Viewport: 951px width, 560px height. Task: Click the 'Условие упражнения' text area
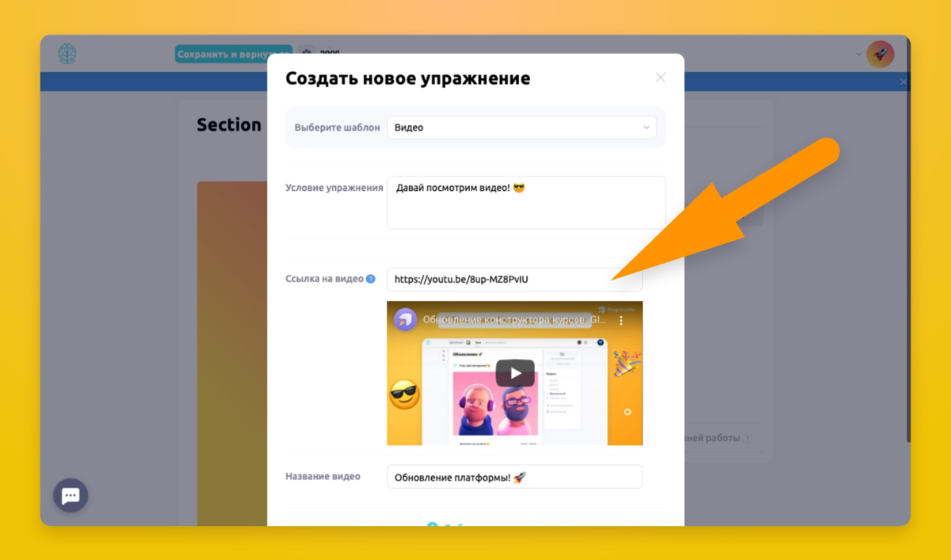(526, 203)
